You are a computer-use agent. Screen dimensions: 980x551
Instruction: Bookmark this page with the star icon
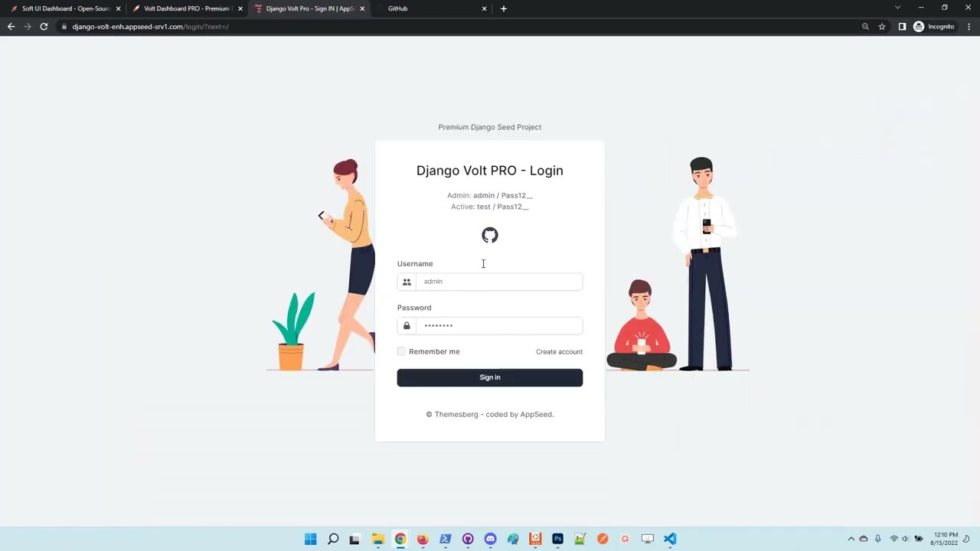coord(882,27)
